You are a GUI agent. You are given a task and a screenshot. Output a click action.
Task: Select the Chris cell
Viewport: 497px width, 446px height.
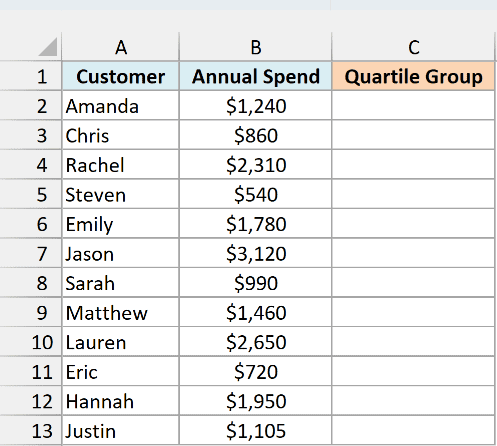[120, 135]
